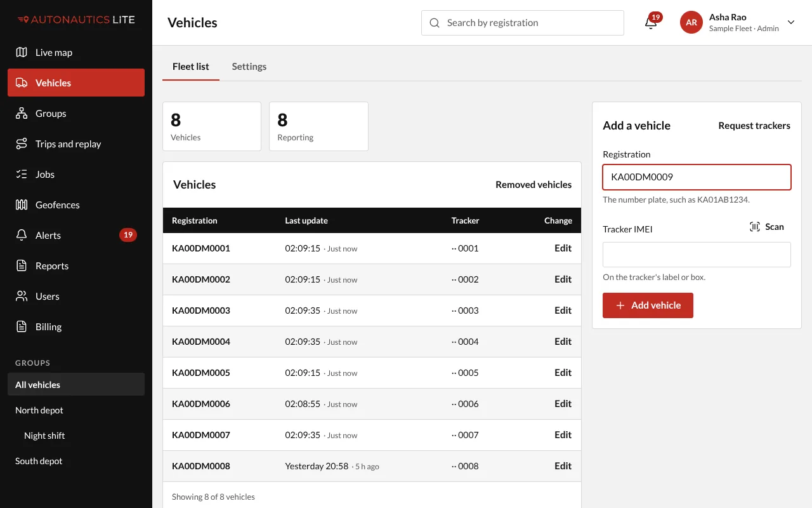
Task: Click the Autonautics Lite logo
Action: (x=76, y=20)
